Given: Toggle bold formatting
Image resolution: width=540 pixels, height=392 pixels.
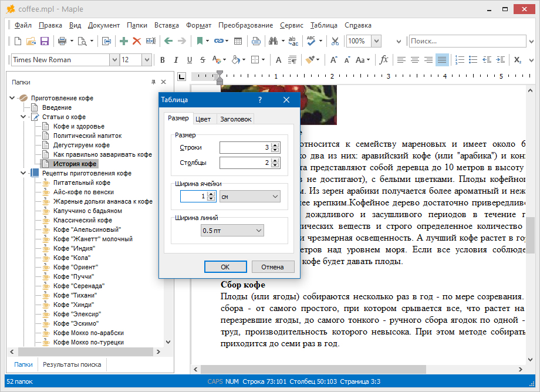Looking at the screenshot, I should tap(162, 60).
